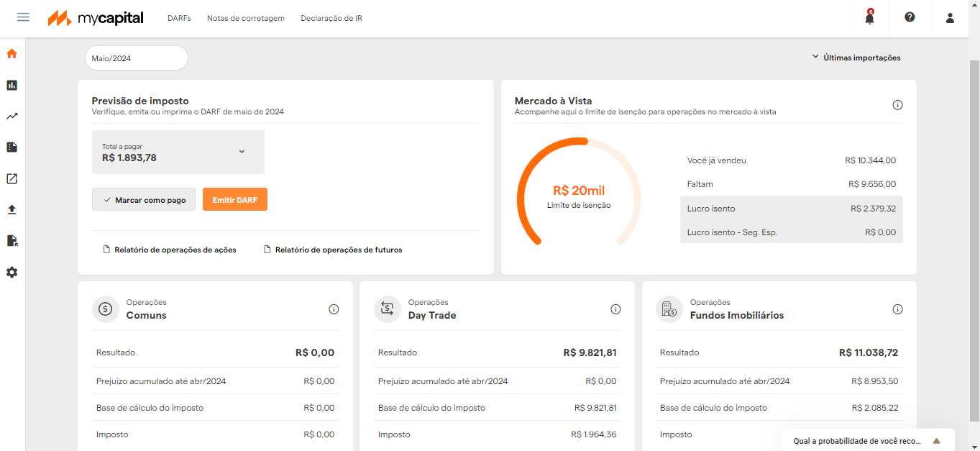This screenshot has width=980, height=451.
Task: Click Fundos Imobiliários Resultado R$ 11.038,72
Action: coord(869,352)
